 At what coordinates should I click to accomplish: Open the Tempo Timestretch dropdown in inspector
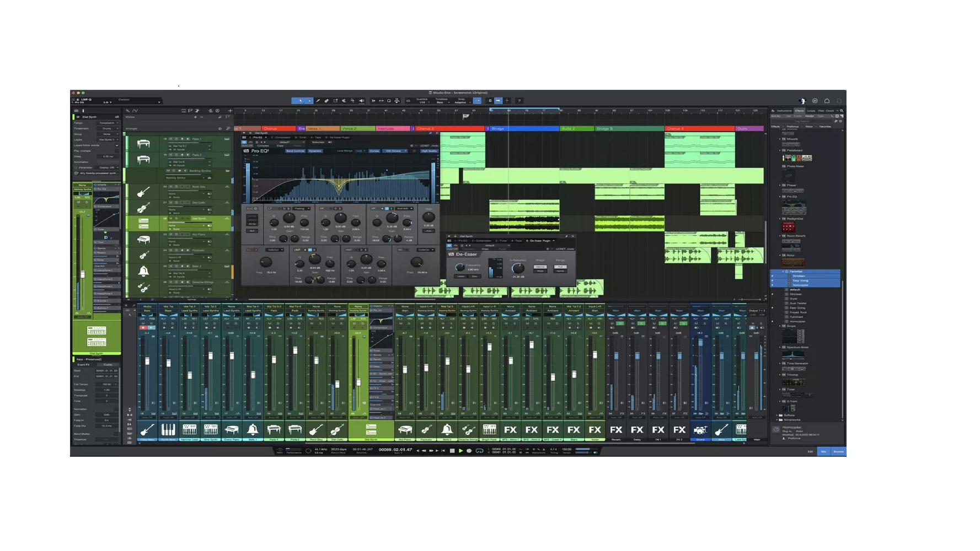pyautogui.click(x=108, y=123)
